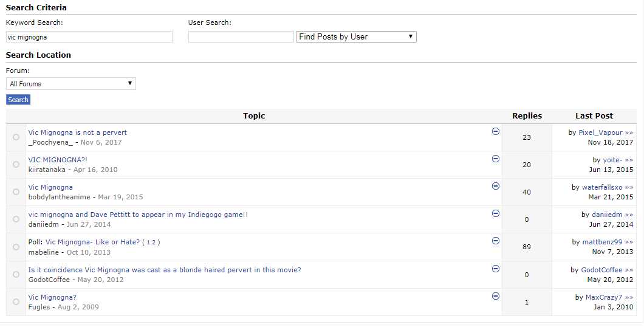Click the reply count '23'

[x=527, y=137]
